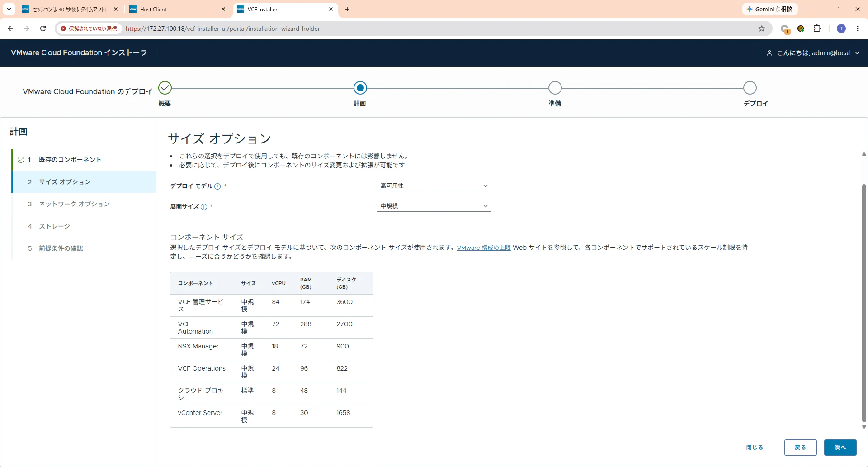Viewport: 868px width, 467px height.
Task: Bookmark this page with the star icon
Action: click(x=762, y=29)
